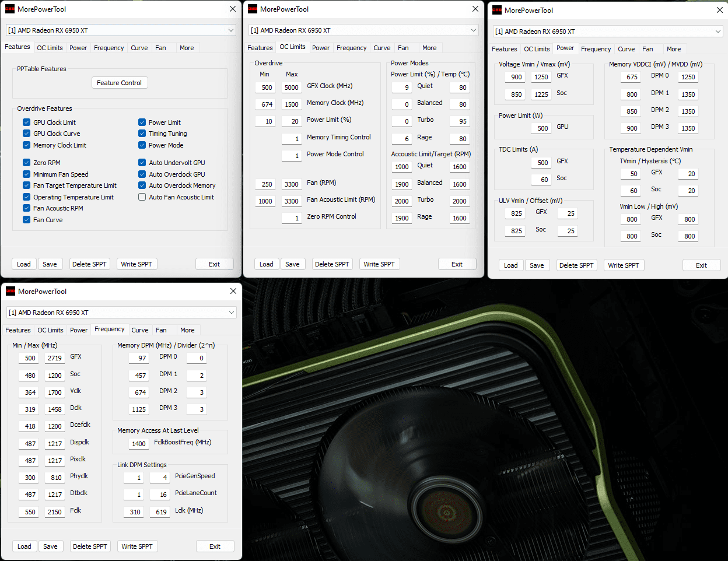
Task: Click Write SPPT in Features window
Action: [x=136, y=264]
